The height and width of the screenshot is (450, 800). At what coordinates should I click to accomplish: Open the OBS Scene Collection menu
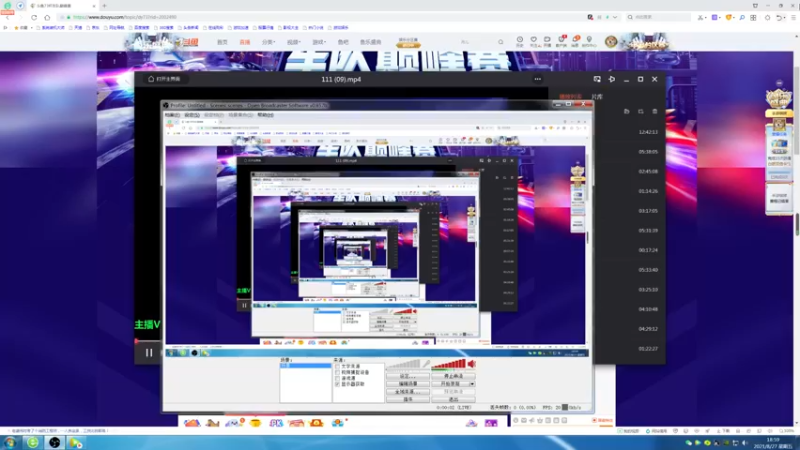(240, 115)
